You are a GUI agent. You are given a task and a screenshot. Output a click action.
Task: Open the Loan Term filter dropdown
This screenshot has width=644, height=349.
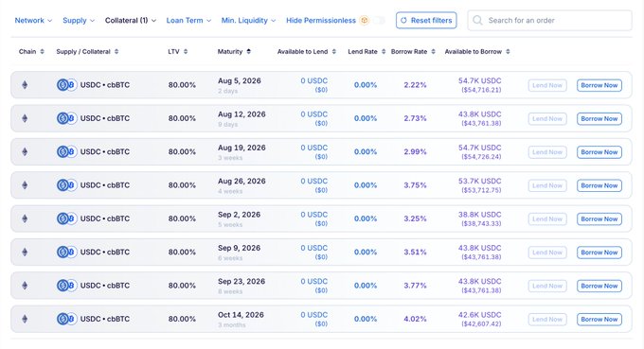click(x=188, y=21)
